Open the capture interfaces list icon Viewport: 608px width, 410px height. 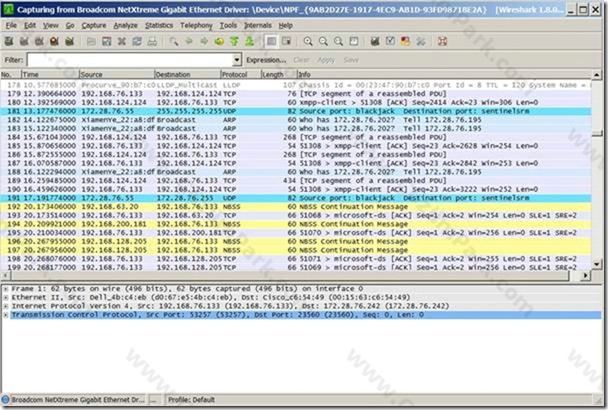[9, 41]
